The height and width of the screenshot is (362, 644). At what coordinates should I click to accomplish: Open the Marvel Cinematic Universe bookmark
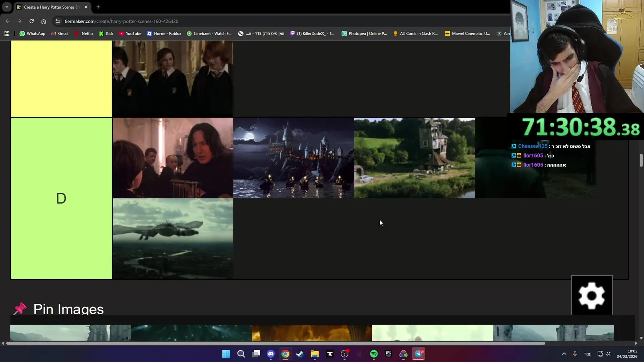(467, 34)
